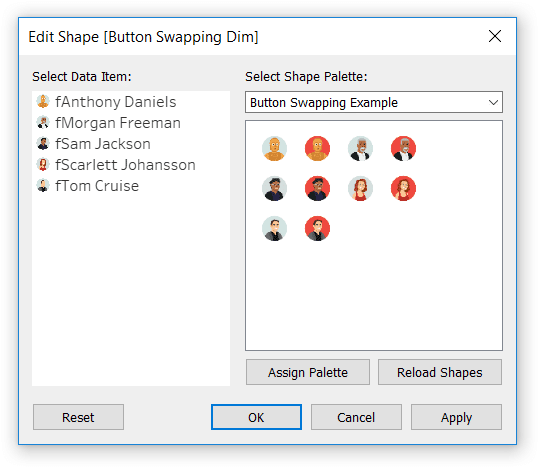This screenshot has height=471, width=539.
Task: Click the Assign Palette button
Action: [308, 372]
